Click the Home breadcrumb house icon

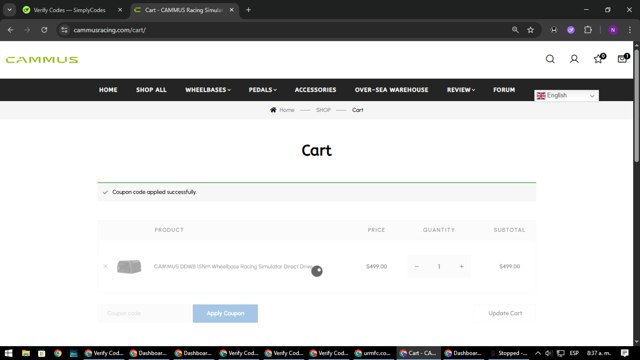(x=273, y=110)
